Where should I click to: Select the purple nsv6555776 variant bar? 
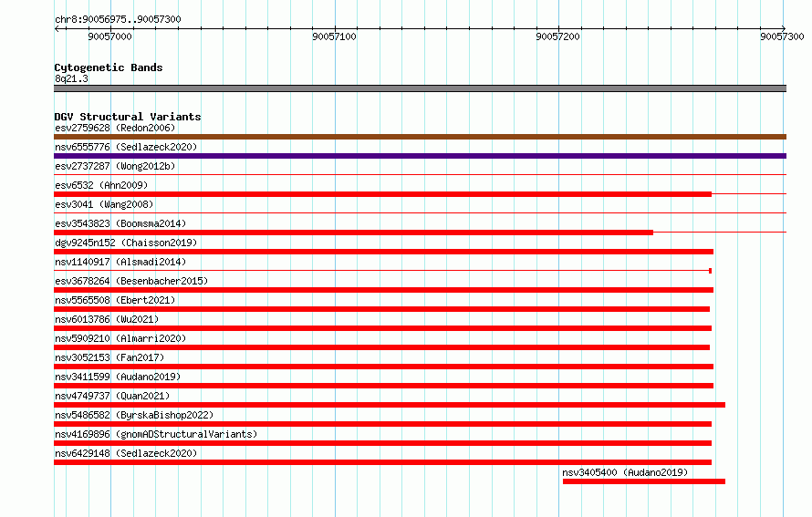[420, 156]
